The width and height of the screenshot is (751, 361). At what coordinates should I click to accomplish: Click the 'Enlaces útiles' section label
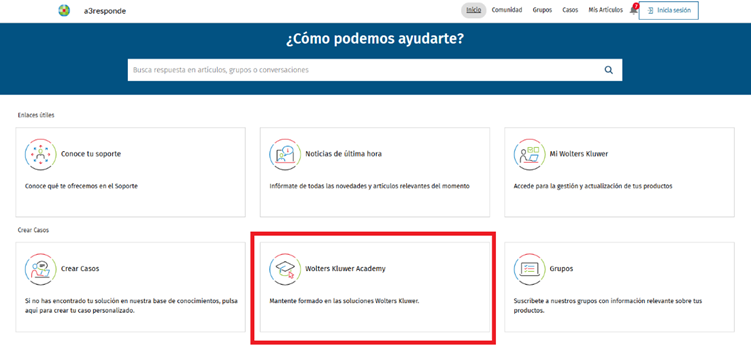(x=36, y=115)
